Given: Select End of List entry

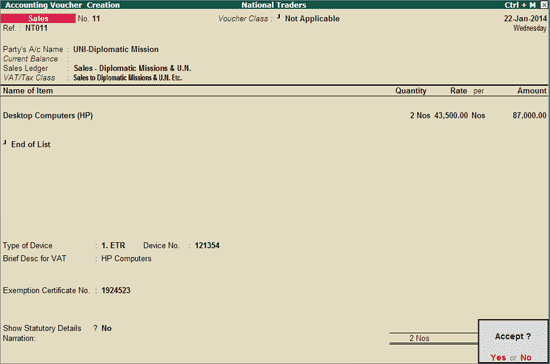Looking at the screenshot, I should (x=31, y=144).
